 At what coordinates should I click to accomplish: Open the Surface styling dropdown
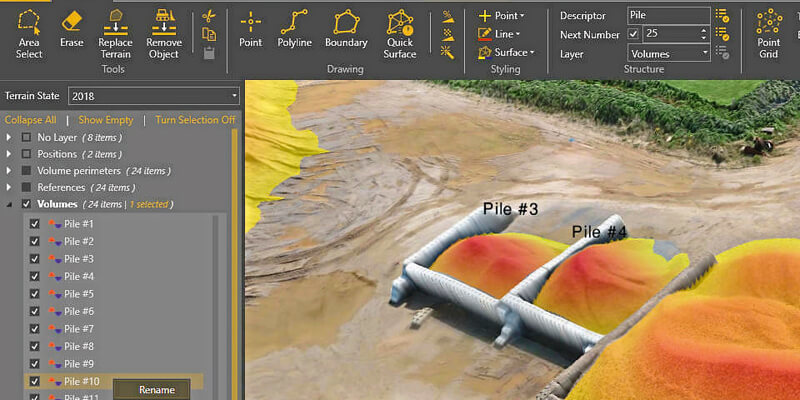[506, 52]
